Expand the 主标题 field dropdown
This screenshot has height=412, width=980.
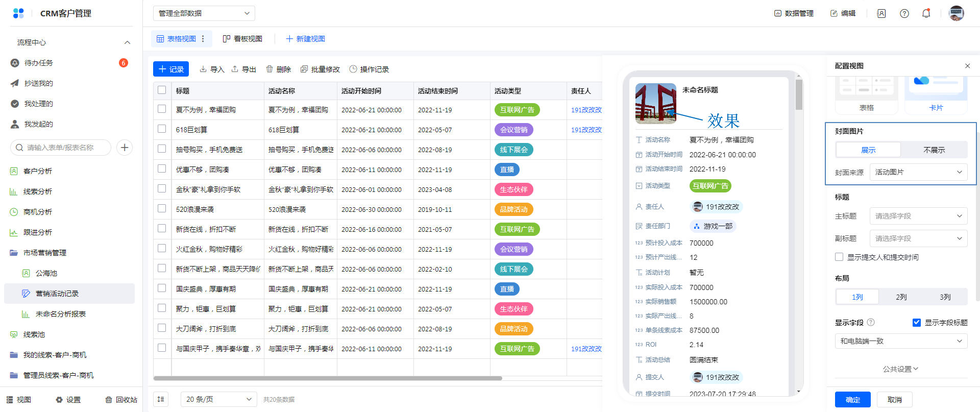click(918, 216)
